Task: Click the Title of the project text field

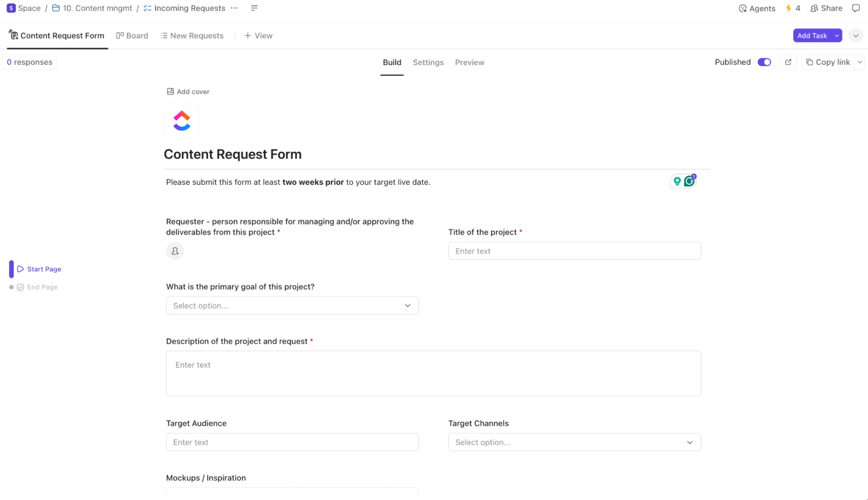Action: (x=574, y=251)
